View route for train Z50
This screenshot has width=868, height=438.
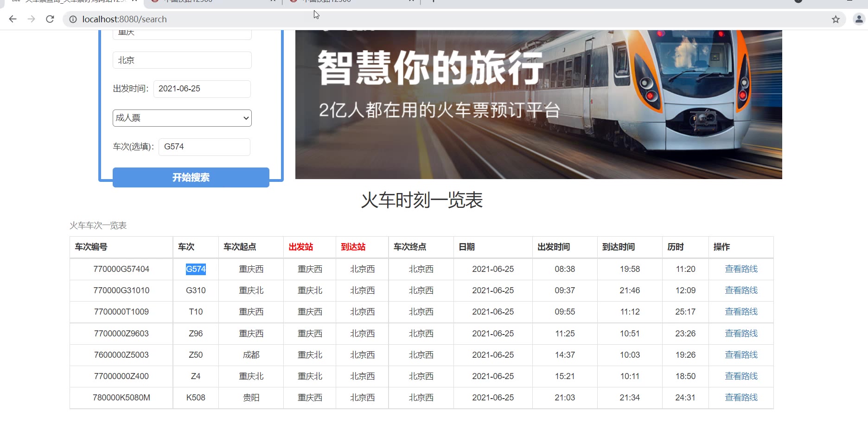(741, 355)
